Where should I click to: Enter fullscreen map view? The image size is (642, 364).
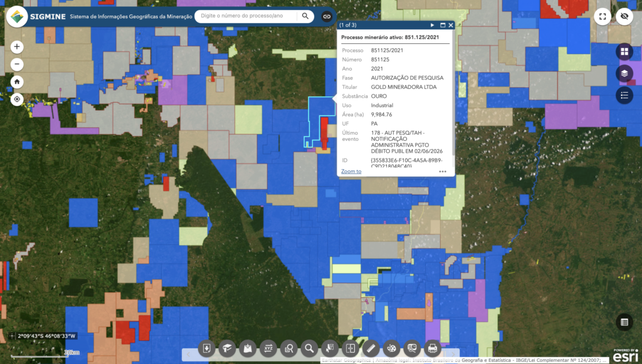(603, 16)
